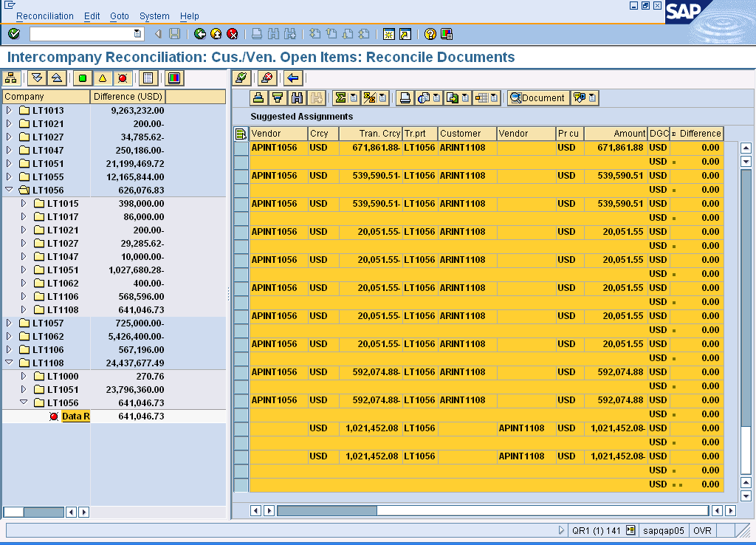The height and width of the screenshot is (545, 756).
Task: Click the blue left arrow icon
Action: coord(292,78)
